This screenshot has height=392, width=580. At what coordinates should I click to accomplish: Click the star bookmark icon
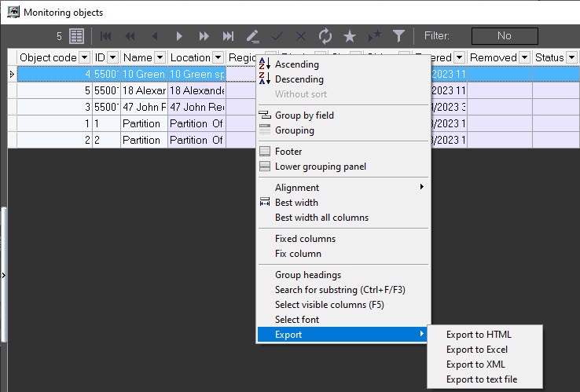click(350, 36)
